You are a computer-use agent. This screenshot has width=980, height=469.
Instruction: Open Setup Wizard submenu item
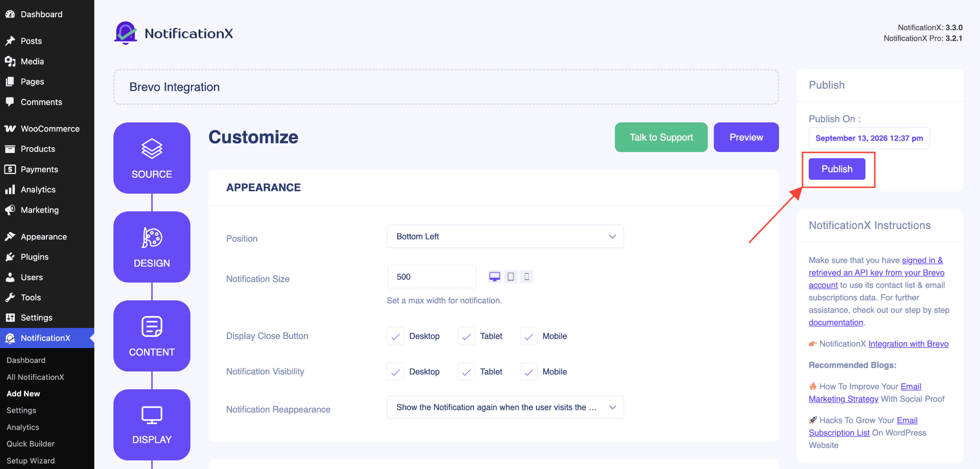[x=31, y=461]
